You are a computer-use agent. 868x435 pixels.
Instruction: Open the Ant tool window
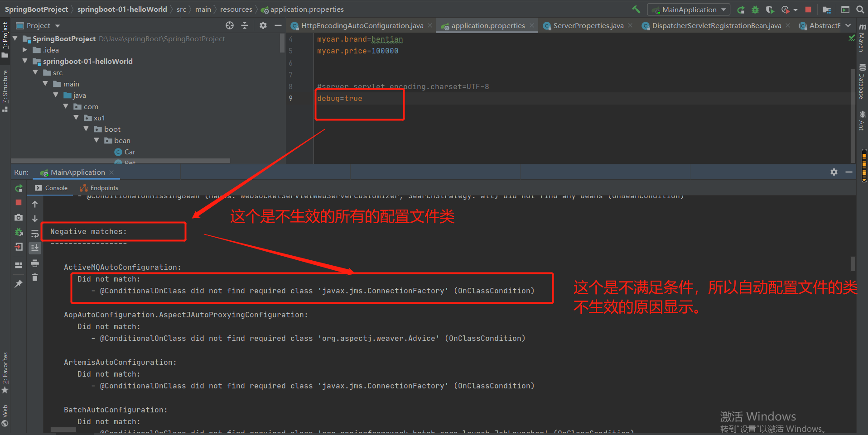tap(862, 120)
